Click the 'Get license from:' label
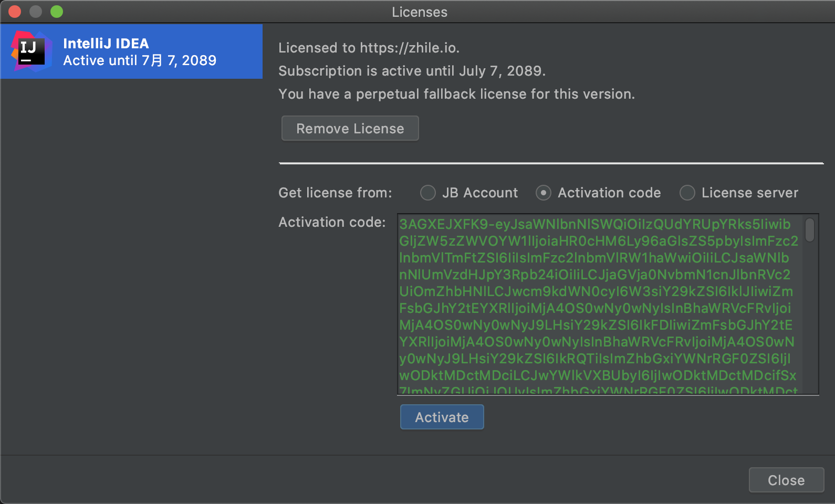Viewport: 835px width, 504px height. 335,193
